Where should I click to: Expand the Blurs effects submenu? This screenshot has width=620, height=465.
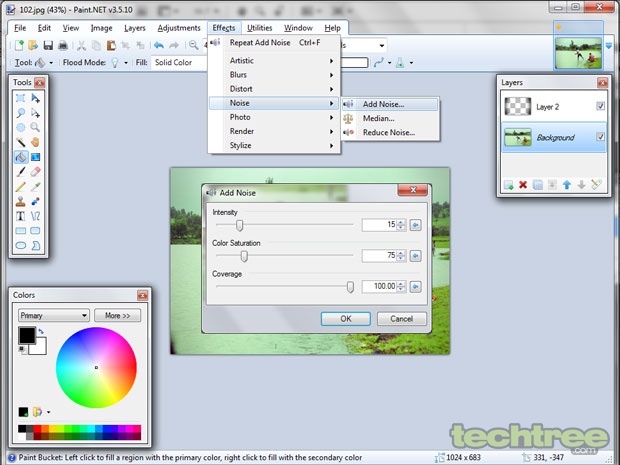coord(274,75)
